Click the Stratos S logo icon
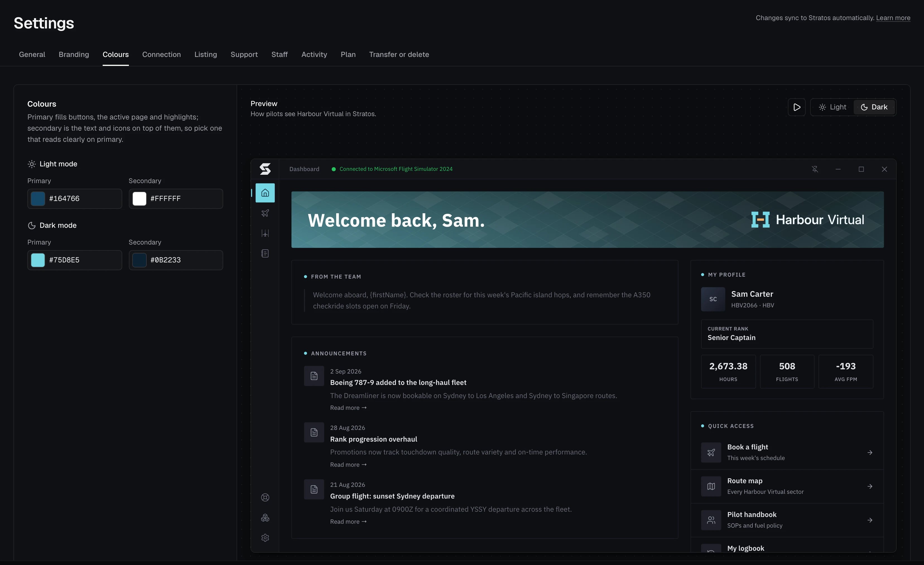This screenshot has width=924, height=565. coord(265,169)
